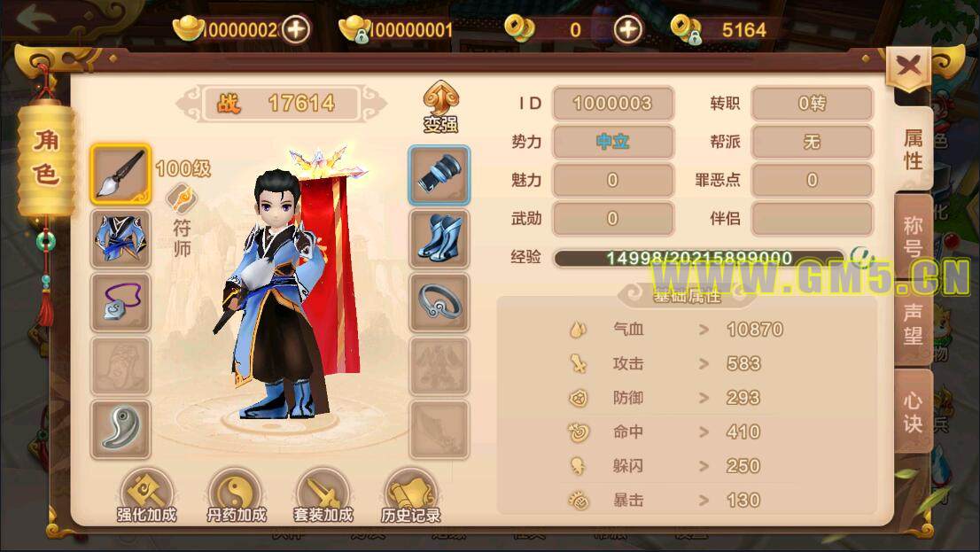Open the purple necklace equipment slot
Viewport: 980px width, 552px height.
[121, 302]
